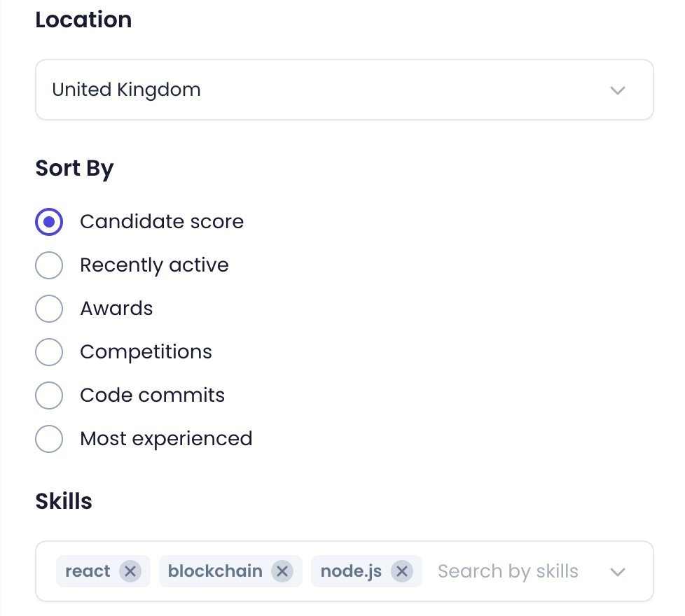Sort by Recently active
Image resolution: width=685 pixels, height=616 pixels.
pyautogui.click(x=49, y=265)
